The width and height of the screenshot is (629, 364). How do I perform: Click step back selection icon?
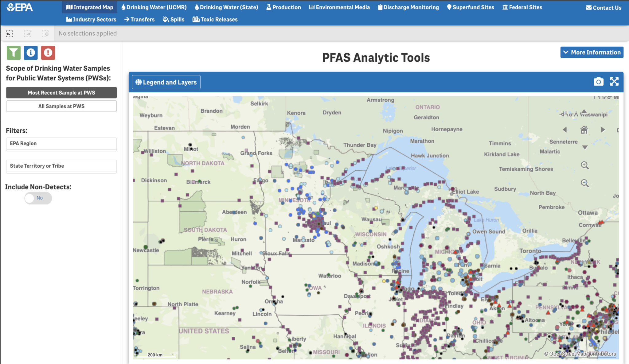coord(10,34)
